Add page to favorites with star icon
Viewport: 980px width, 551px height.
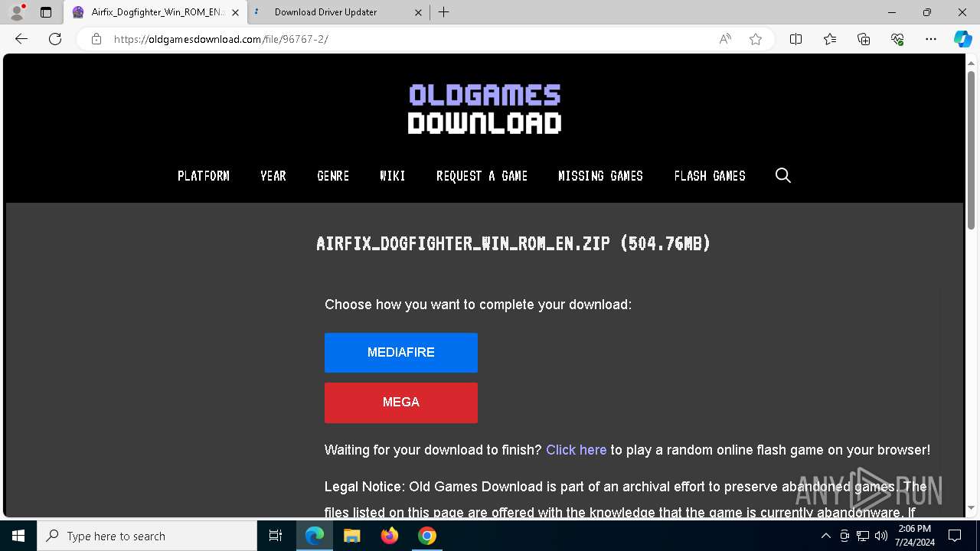tap(756, 39)
